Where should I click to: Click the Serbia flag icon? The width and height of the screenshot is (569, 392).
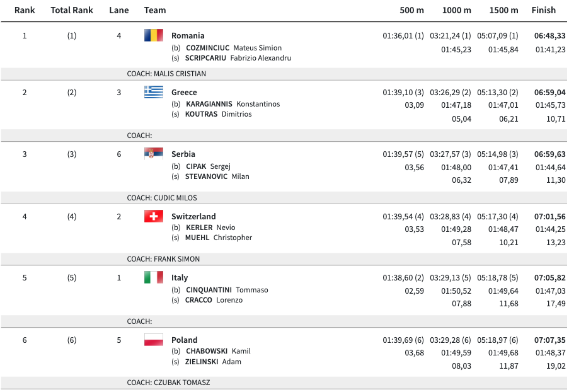(154, 153)
